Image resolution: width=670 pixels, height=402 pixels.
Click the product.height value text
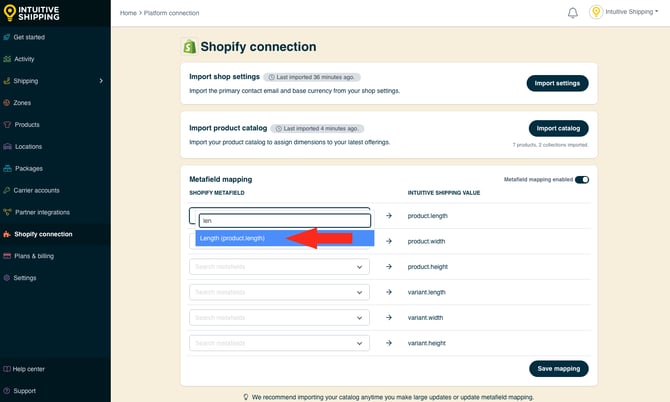(x=427, y=267)
